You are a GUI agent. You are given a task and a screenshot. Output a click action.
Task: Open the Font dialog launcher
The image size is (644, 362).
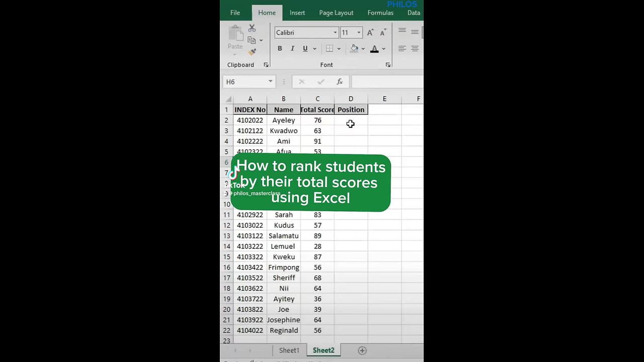point(388,65)
